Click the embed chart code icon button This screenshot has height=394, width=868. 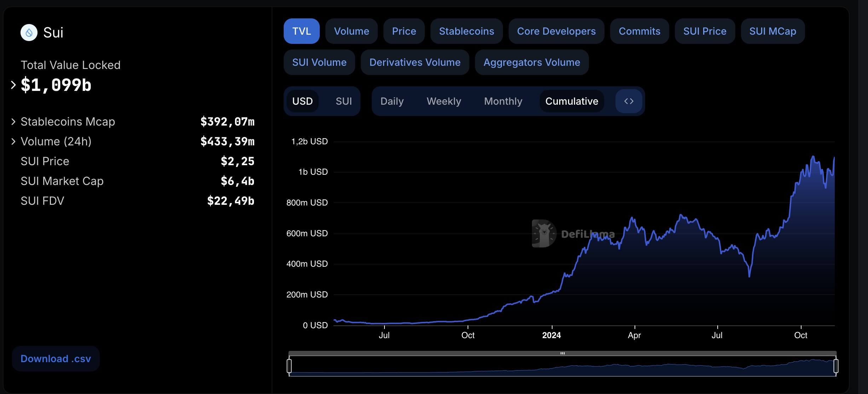pos(629,101)
